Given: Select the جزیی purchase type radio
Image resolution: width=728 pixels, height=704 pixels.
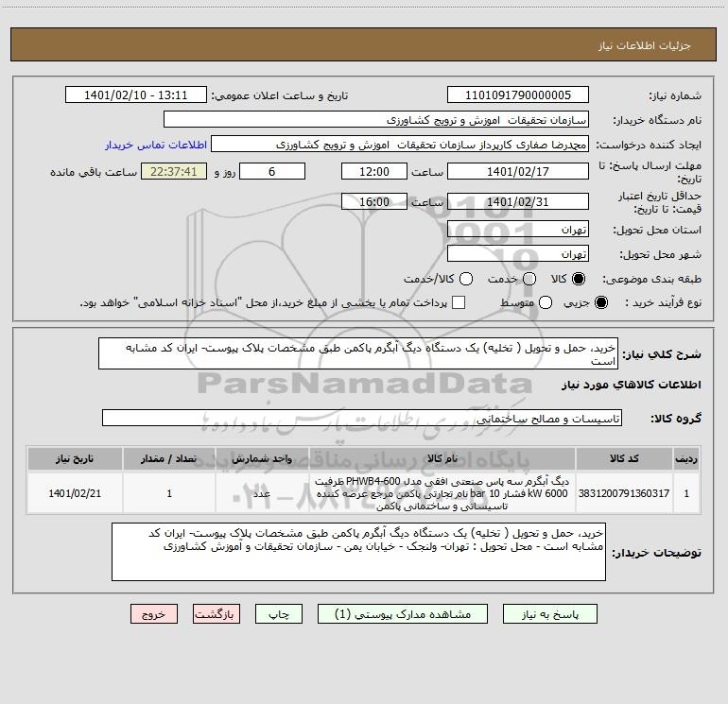Looking at the screenshot, I should pos(601,302).
